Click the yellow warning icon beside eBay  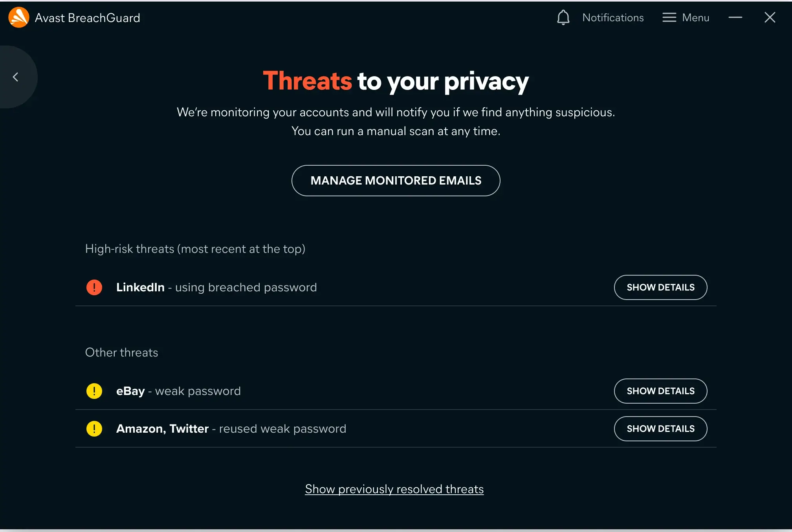click(x=94, y=391)
